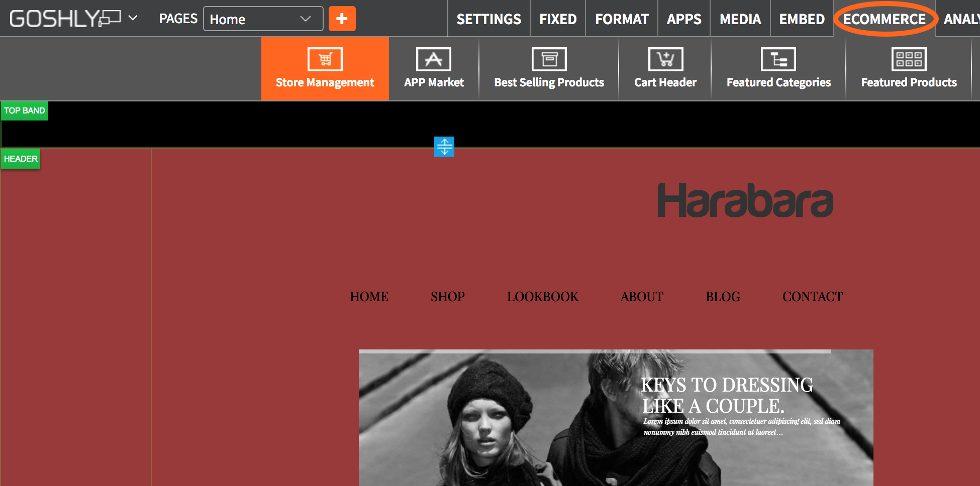Switch to the ECOMMERCE tab
The width and height of the screenshot is (980, 486).
coord(884,19)
